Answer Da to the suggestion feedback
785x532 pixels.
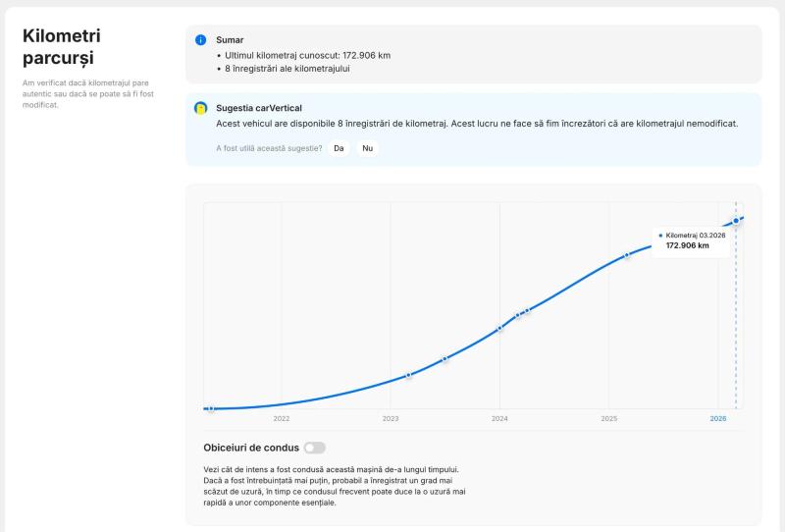tap(339, 148)
